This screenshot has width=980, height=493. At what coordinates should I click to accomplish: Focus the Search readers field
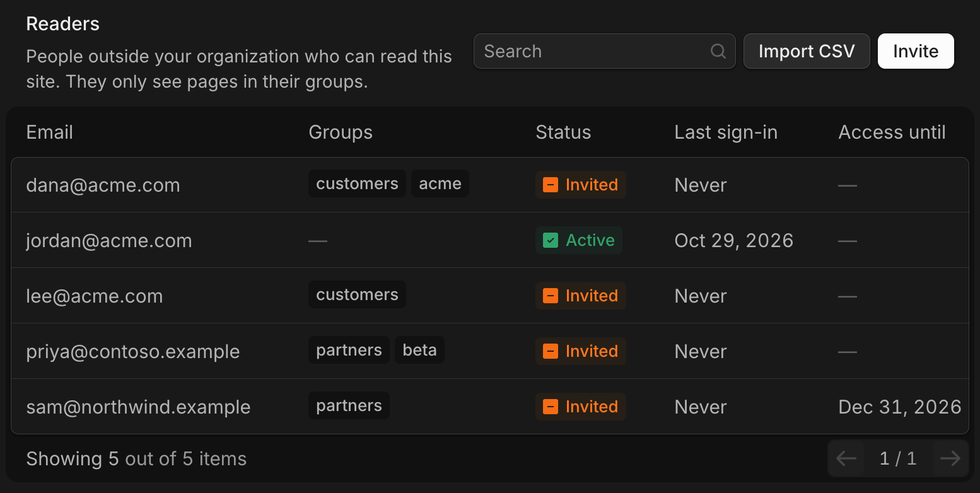(x=604, y=51)
